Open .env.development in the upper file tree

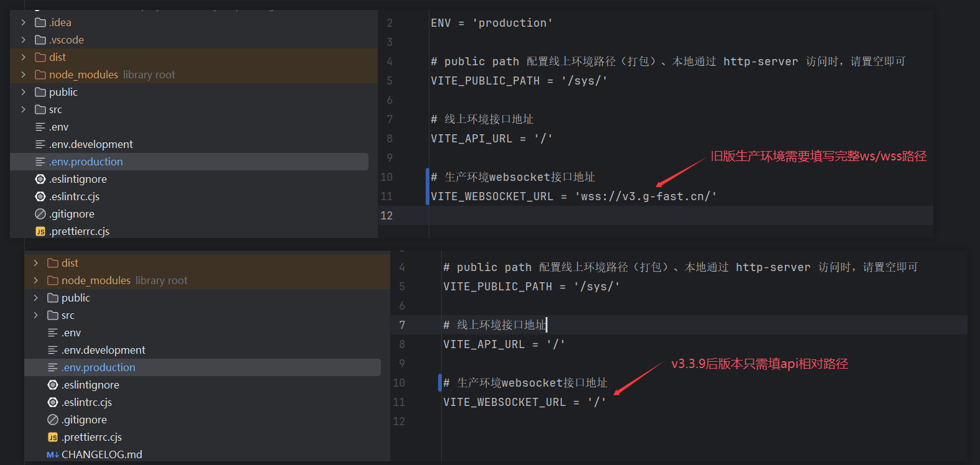point(91,144)
